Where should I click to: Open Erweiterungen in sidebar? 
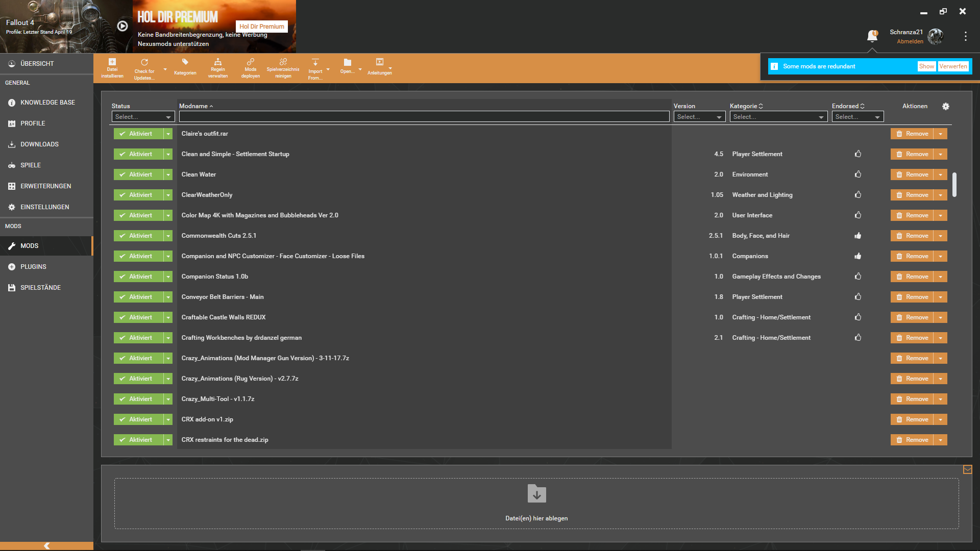pos(46,186)
